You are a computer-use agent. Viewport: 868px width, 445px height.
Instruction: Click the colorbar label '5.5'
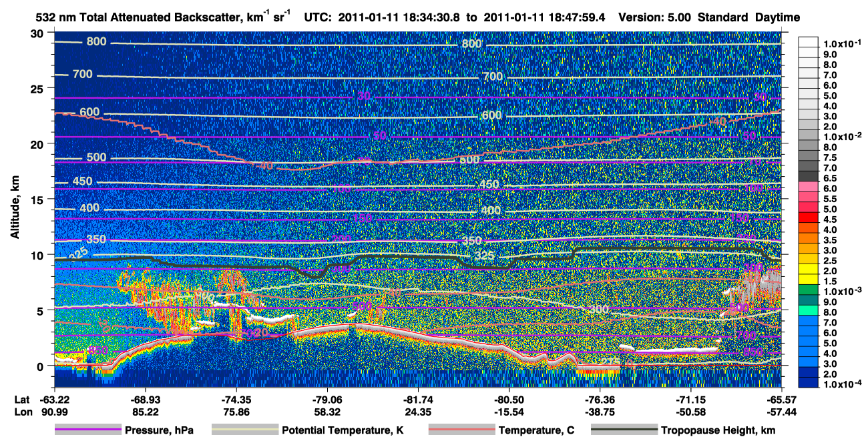tap(831, 199)
